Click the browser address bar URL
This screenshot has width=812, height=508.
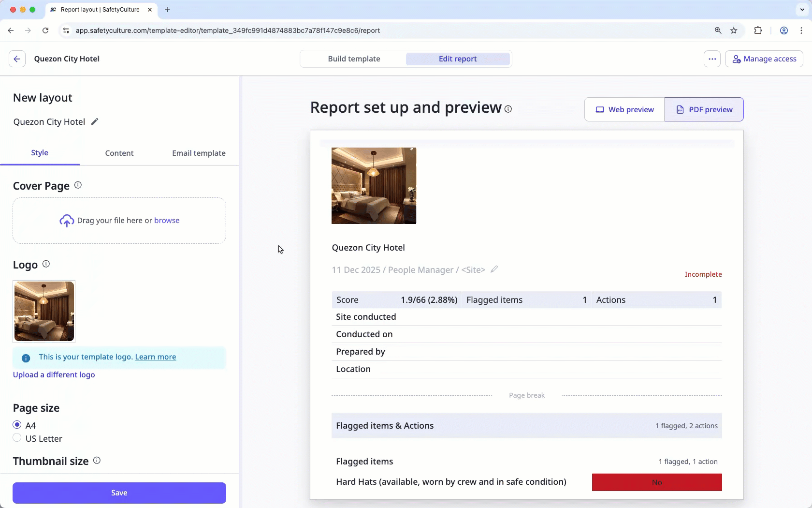pyautogui.click(x=228, y=30)
